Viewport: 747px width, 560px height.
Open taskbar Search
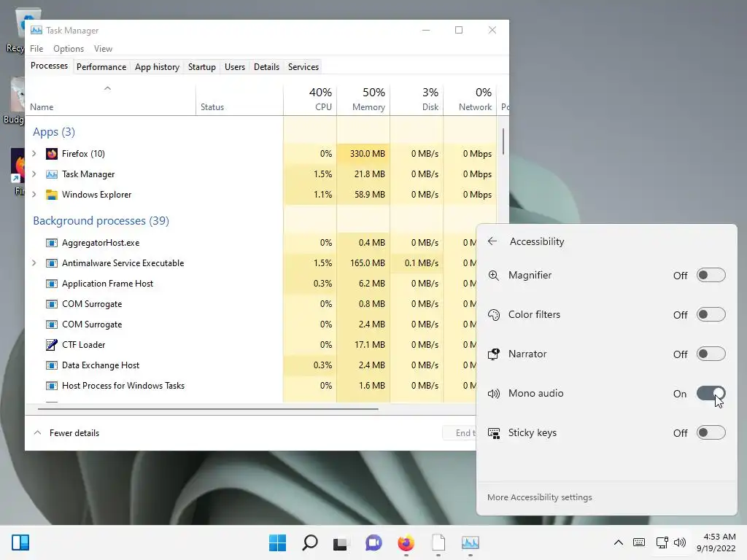pos(309,542)
